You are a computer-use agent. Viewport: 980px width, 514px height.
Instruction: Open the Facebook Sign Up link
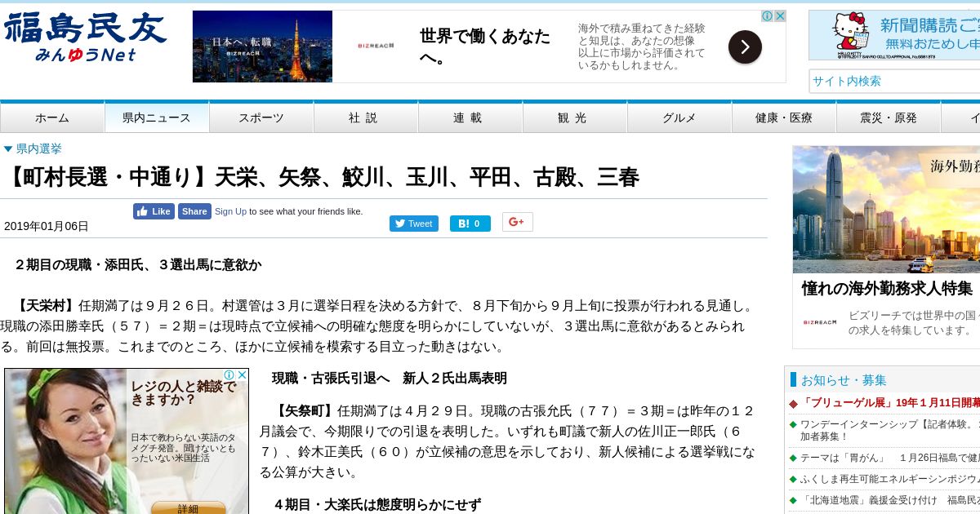point(230,211)
